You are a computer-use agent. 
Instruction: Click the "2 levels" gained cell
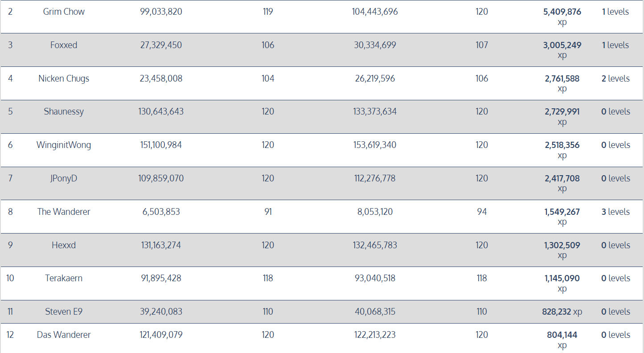(x=615, y=78)
